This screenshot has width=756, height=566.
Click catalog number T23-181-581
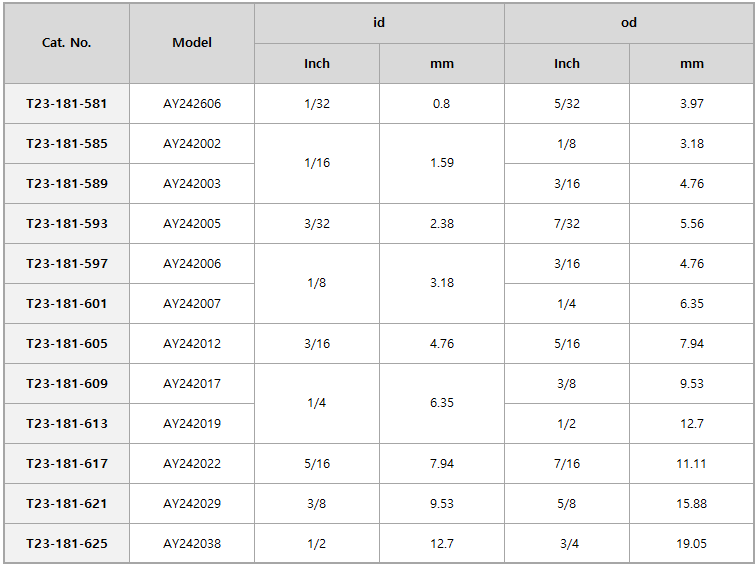[x=67, y=104]
